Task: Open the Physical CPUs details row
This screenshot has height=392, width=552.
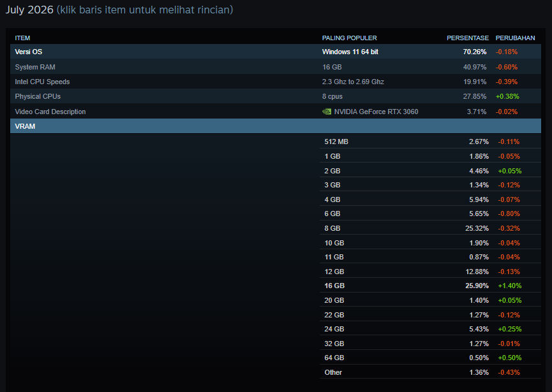Action: tap(276, 96)
